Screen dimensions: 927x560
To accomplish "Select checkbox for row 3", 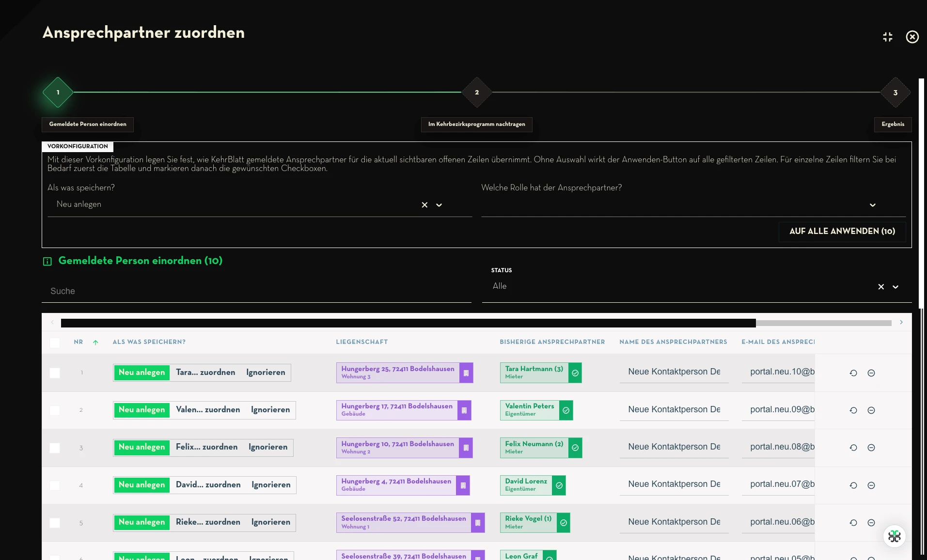I will tap(55, 448).
